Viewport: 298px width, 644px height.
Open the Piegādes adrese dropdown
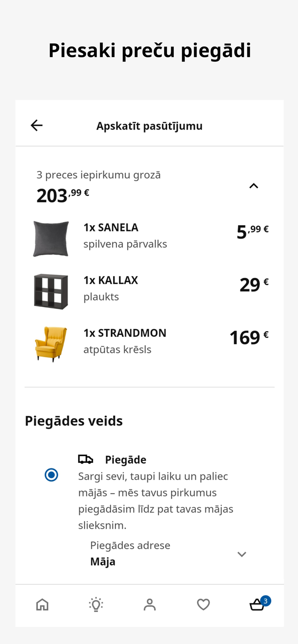pos(242,554)
